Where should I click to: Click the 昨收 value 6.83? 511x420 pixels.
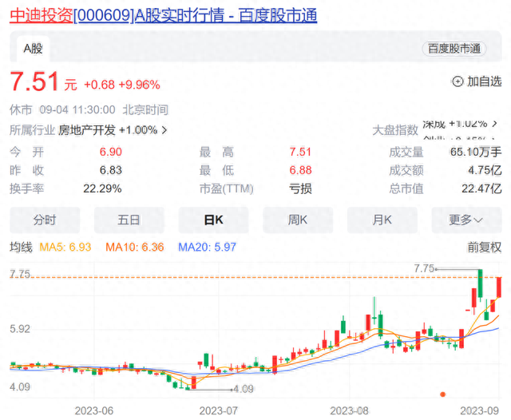[x=110, y=170]
